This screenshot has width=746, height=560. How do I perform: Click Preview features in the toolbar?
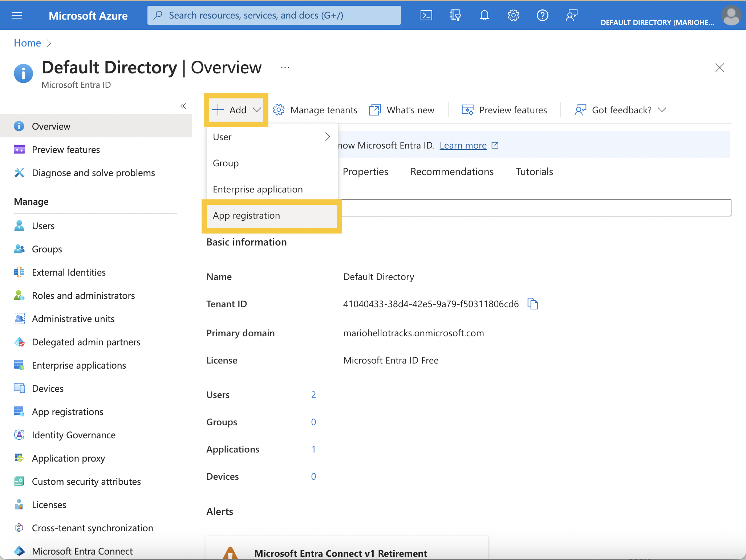[504, 110]
